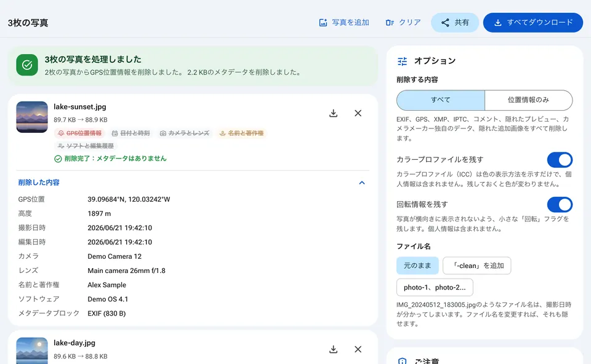Click すべてダウンロード to download all
Viewport: 591px width, 364px height.
[x=533, y=23]
